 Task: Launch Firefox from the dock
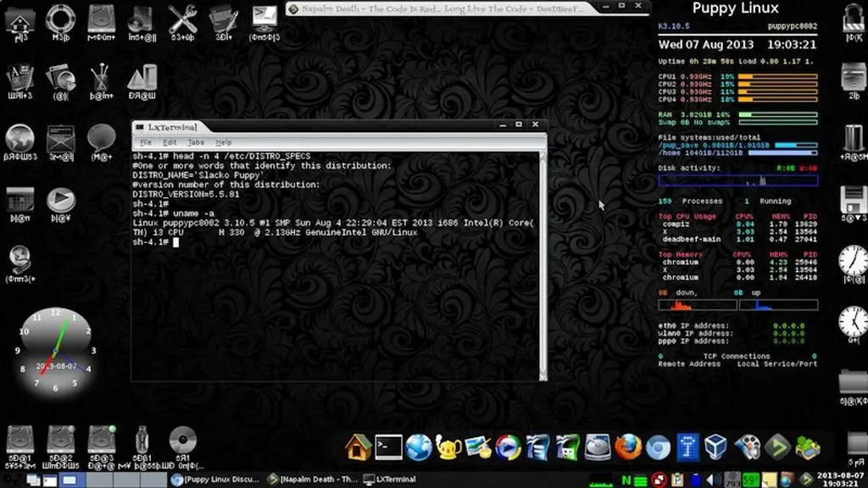pos(628,447)
